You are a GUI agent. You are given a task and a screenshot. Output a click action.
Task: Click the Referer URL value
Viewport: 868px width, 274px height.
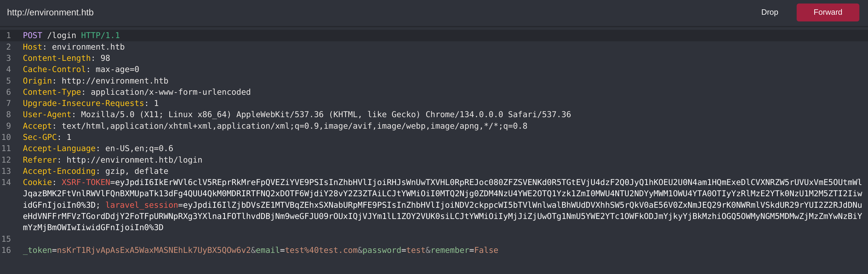[134, 160]
